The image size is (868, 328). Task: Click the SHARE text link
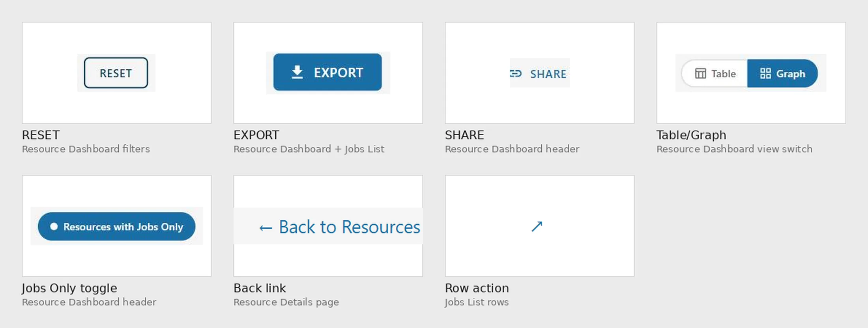(548, 74)
